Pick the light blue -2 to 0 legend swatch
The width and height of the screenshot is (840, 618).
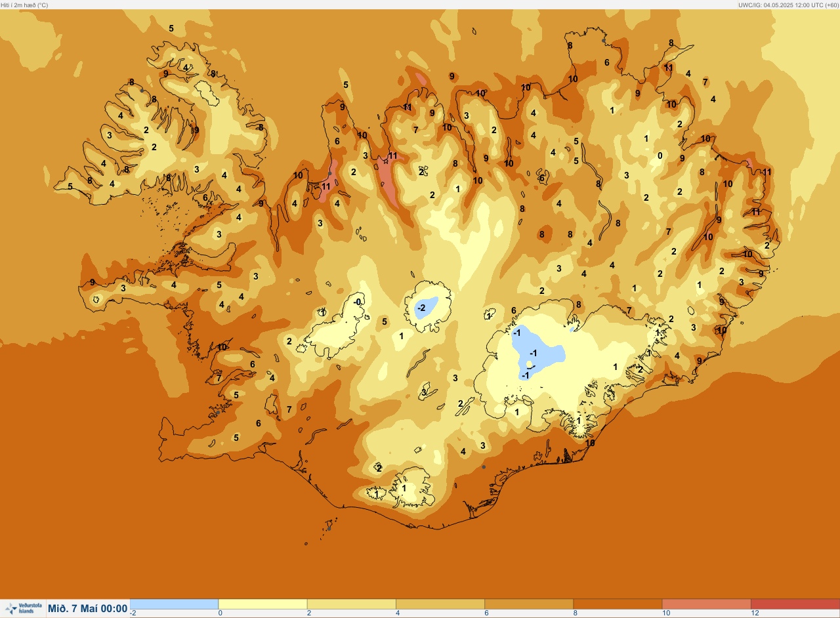[174, 604]
